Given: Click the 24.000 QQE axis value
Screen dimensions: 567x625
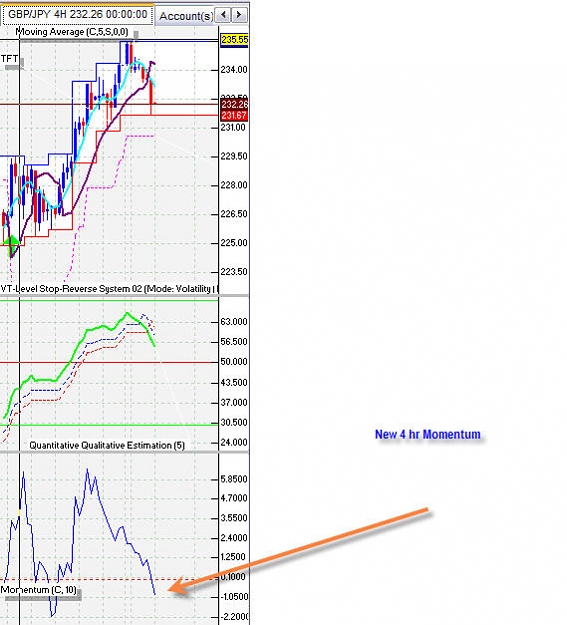Looking at the screenshot, I should coord(234,442).
